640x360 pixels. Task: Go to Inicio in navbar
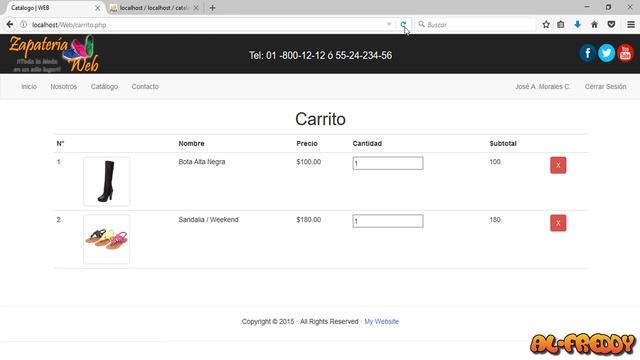tap(29, 87)
